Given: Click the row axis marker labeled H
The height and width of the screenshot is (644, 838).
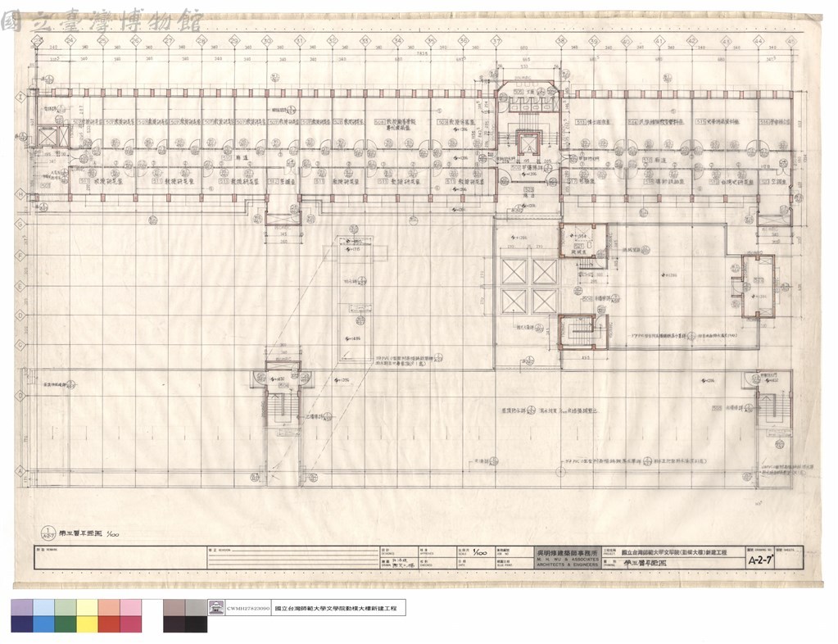Looking at the screenshot, I should (20, 194).
